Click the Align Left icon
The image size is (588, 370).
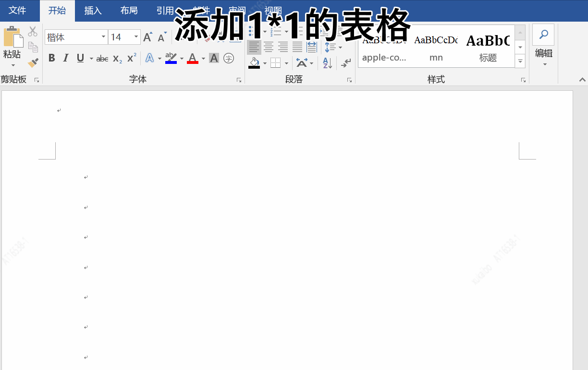pos(254,47)
